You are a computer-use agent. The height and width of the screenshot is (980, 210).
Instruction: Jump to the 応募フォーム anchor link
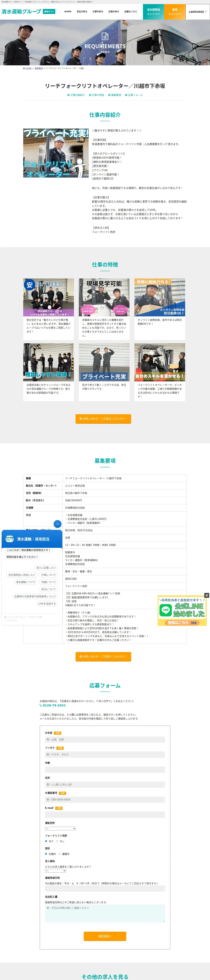134,95
